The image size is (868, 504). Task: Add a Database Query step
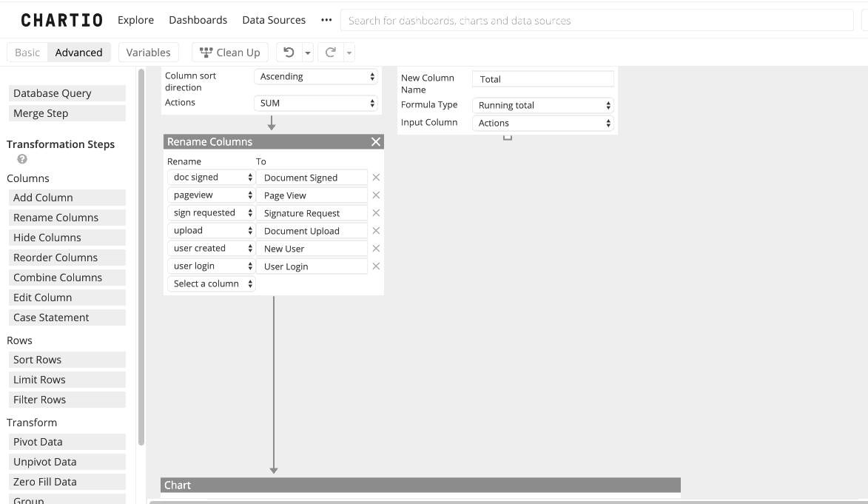pos(67,93)
